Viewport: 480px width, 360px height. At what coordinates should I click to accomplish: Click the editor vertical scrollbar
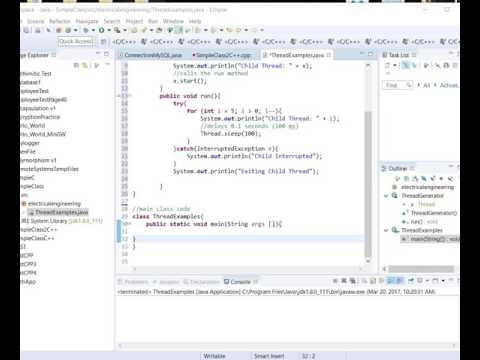[x=368, y=184]
